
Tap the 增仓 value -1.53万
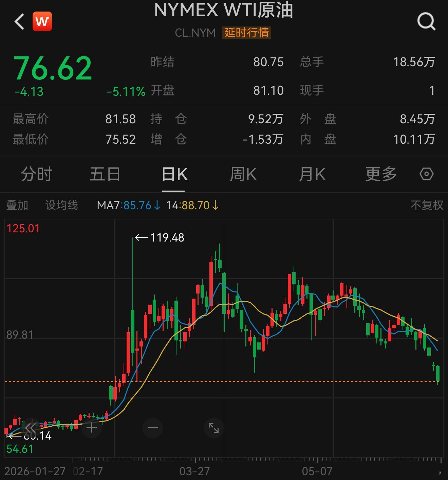pyautogui.click(x=263, y=139)
